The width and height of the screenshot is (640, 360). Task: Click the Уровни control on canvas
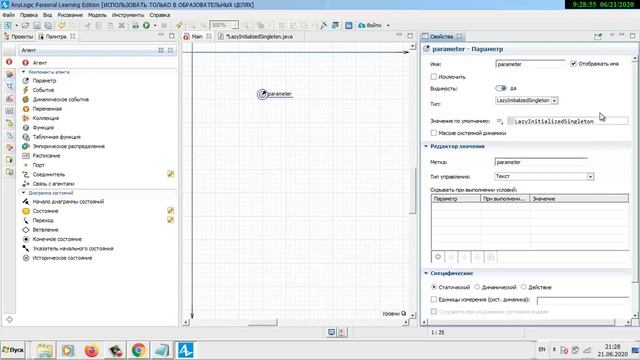pos(394,313)
